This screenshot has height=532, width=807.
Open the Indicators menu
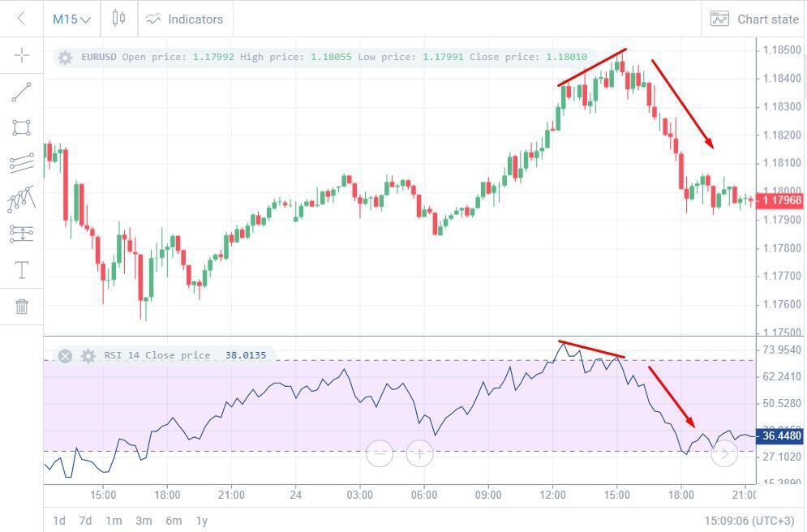tap(185, 19)
